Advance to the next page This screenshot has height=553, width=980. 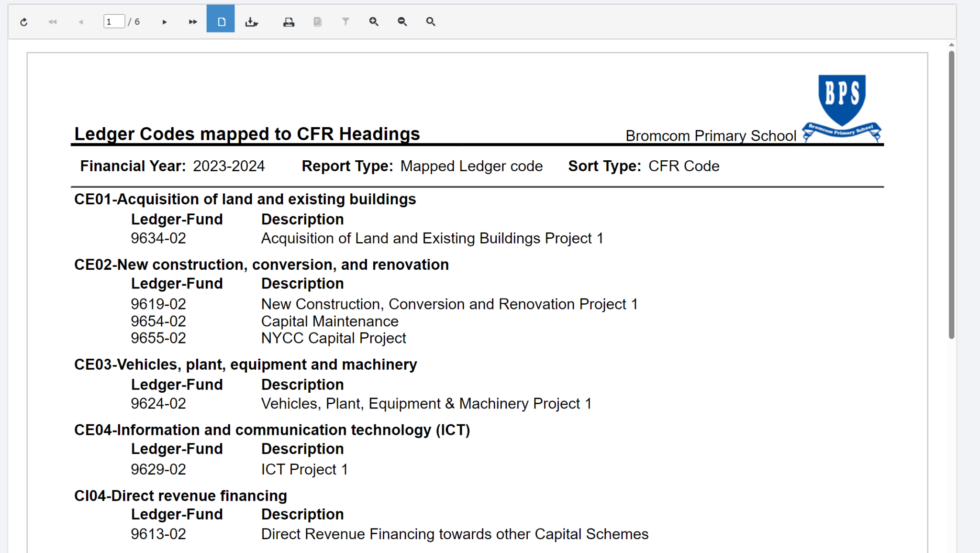[165, 22]
